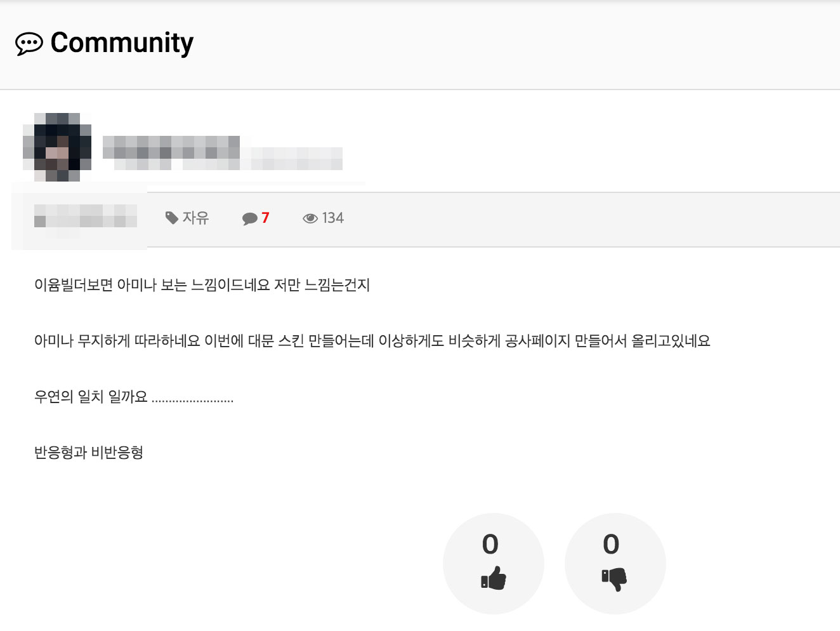The height and width of the screenshot is (631, 840).
Task: Click the thumbs-up like icon
Action: point(494,578)
